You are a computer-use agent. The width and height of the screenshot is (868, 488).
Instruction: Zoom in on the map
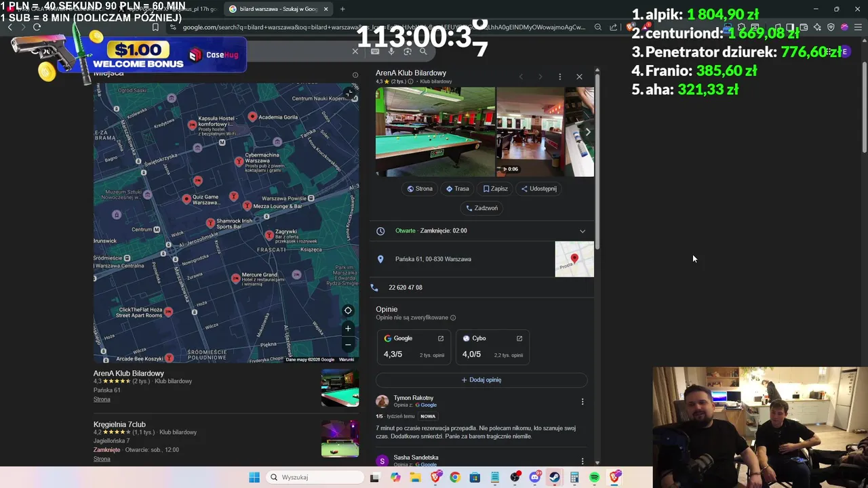pyautogui.click(x=348, y=329)
